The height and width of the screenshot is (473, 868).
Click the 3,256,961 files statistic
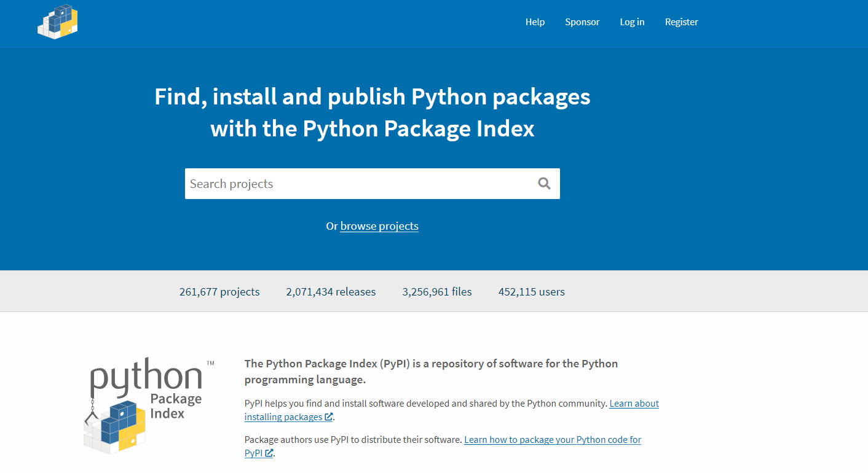(437, 291)
